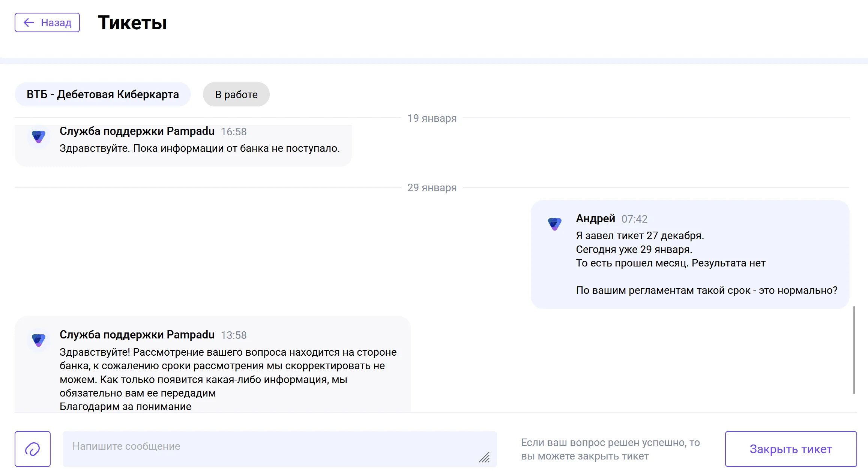Click the line 'Я завел тикет 27 декабря.'
The width and height of the screenshot is (868, 476).
(640, 236)
